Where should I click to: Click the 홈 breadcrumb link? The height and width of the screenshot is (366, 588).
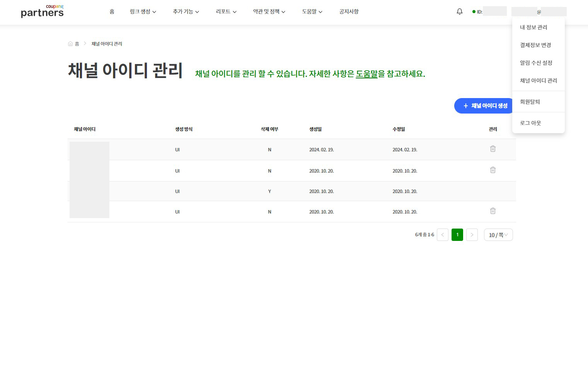click(x=77, y=44)
